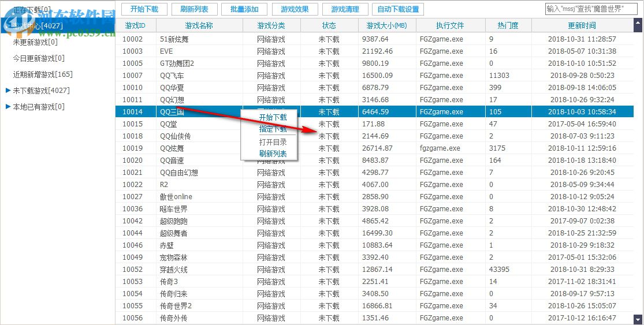This screenshot has height=325, width=644.
Task: Open 批量添加 from the toolbar
Action: click(244, 9)
